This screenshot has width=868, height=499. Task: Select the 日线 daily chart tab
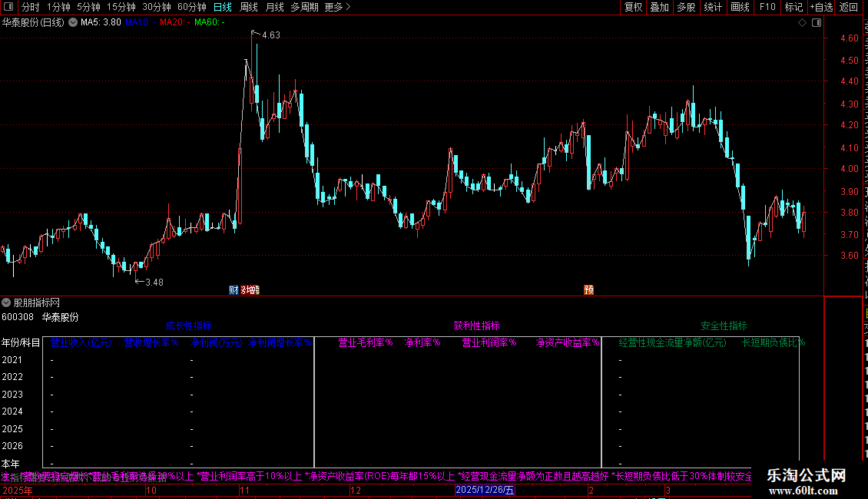223,7
